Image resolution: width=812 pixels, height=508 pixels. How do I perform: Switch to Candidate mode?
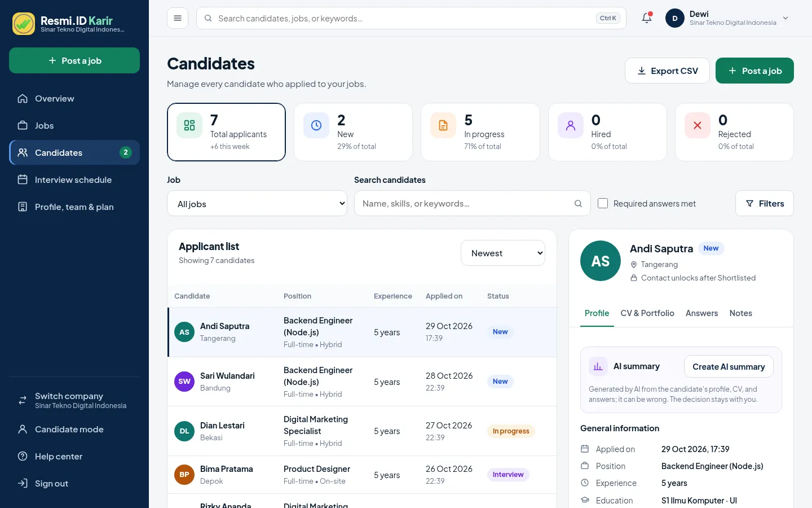point(74,429)
